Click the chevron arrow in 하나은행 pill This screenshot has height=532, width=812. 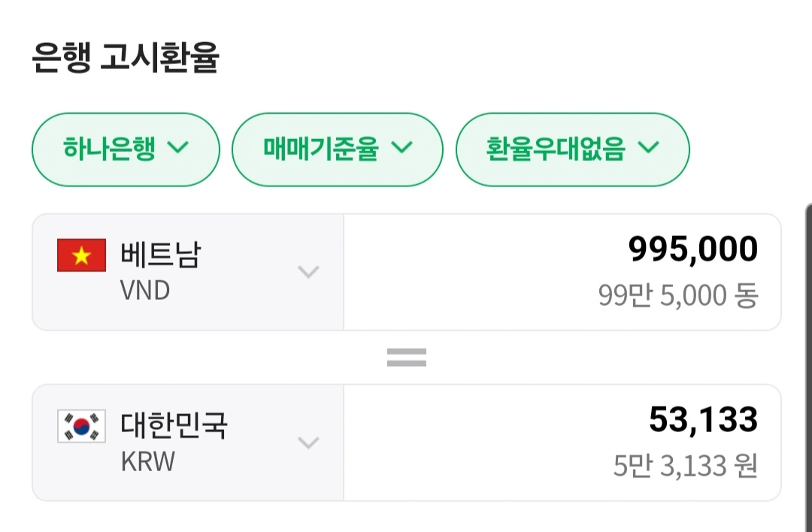point(178,147)
